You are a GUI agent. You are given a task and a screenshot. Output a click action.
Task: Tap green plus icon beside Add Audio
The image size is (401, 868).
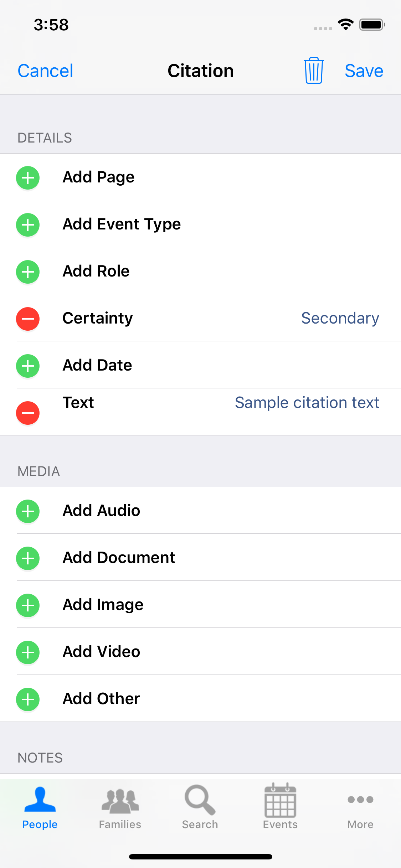pos(28,511)
